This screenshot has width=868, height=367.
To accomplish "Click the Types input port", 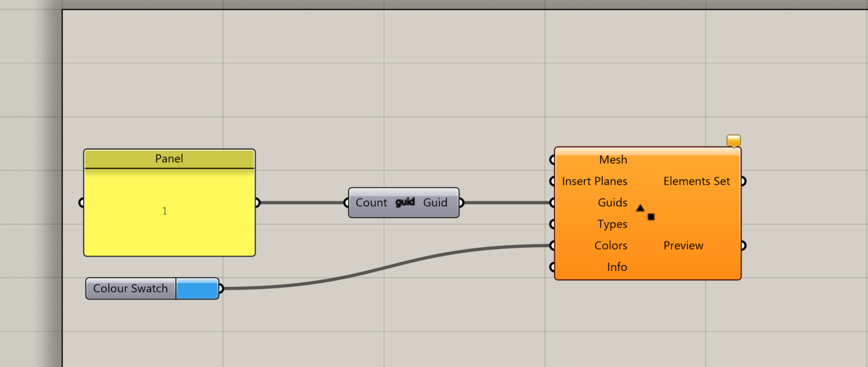I will [x=552, y=224].
